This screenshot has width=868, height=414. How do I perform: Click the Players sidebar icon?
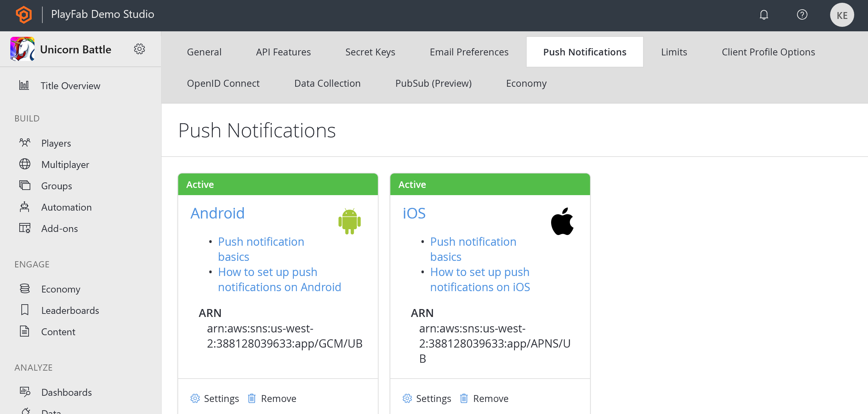[25, 143]
